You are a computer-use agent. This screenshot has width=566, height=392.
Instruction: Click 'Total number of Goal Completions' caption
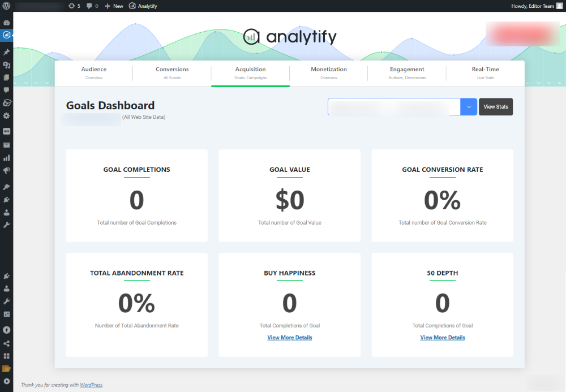tap(137, 222)
